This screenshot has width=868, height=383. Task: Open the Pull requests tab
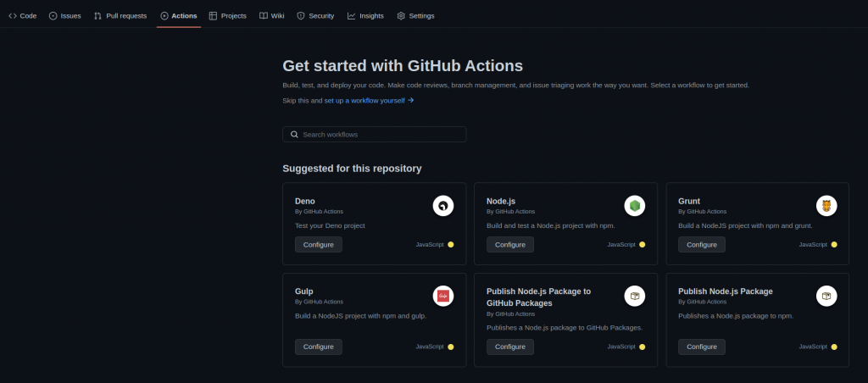120,15
